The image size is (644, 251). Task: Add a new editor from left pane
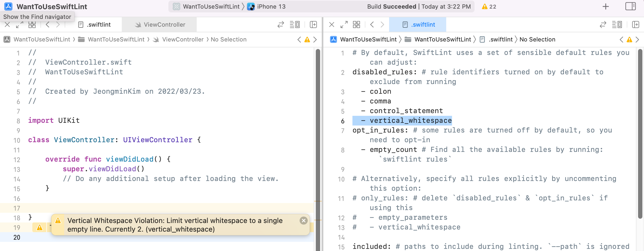[313, 25]
